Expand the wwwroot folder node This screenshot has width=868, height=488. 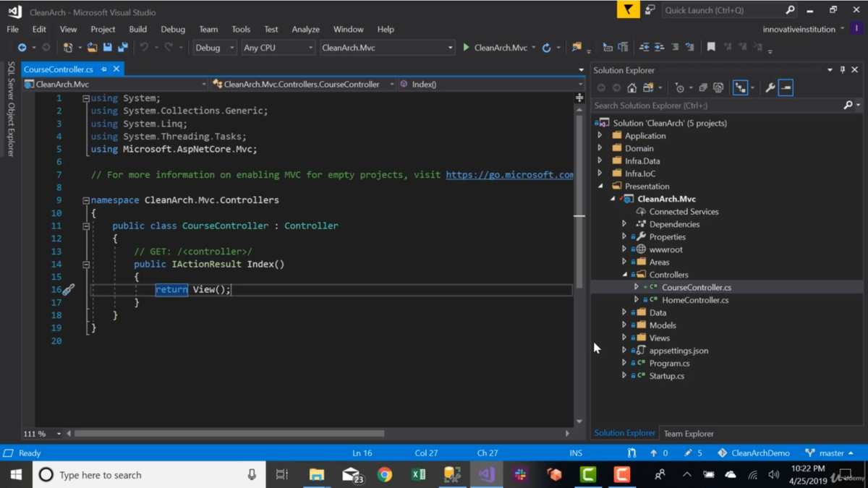point(625,249)
